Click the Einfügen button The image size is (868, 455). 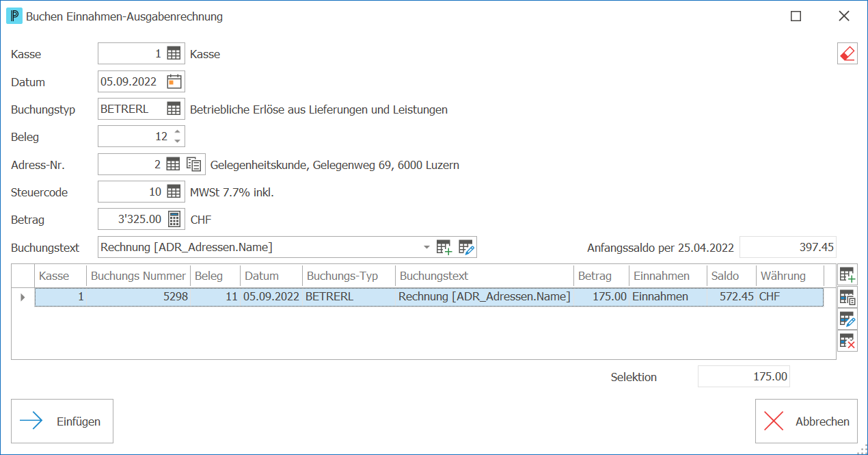coord(62,421)
